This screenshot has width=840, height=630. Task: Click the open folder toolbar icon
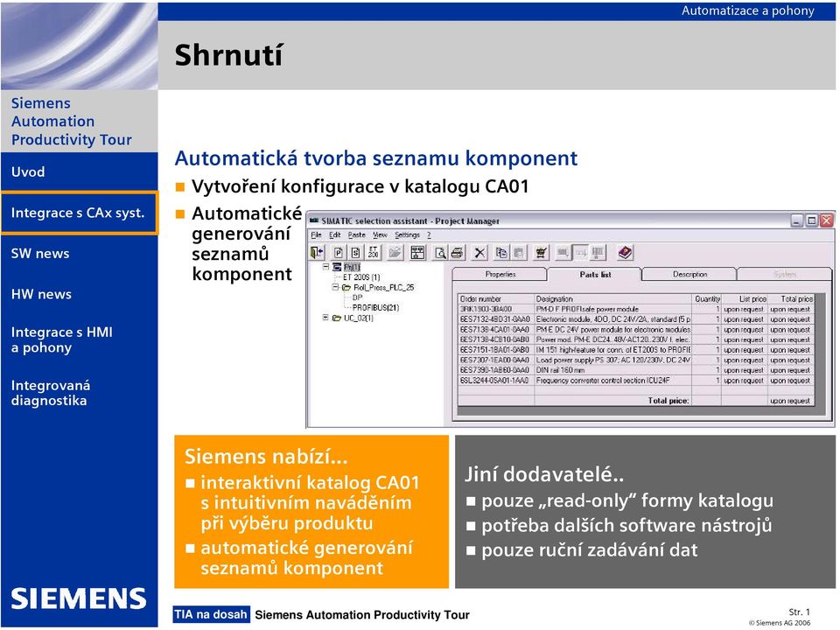click(x=395, y=252)
